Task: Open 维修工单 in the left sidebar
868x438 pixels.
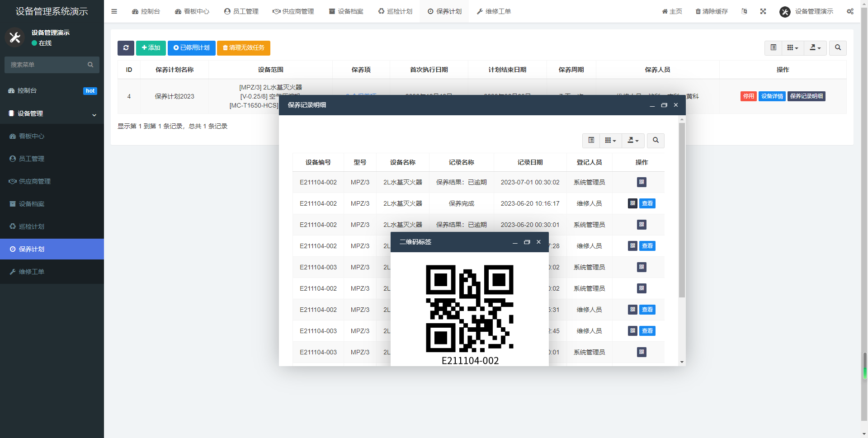Action: click(x=52, y=272)
